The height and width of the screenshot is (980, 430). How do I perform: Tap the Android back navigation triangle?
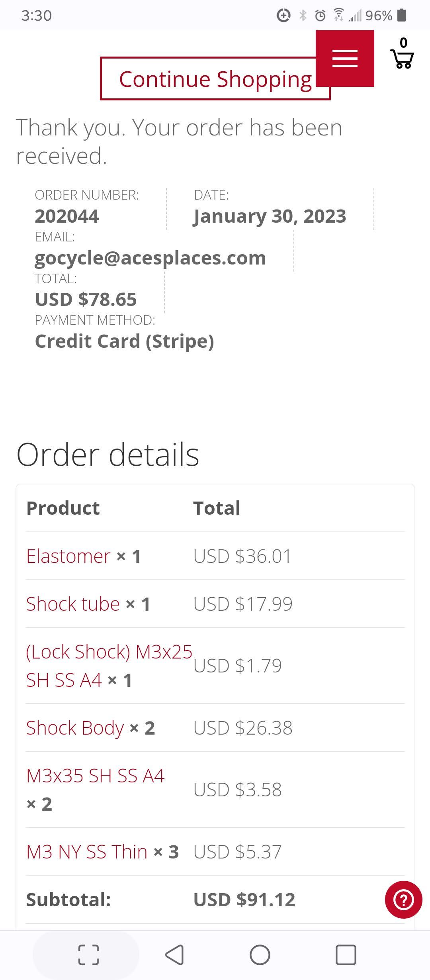(174, 955)
